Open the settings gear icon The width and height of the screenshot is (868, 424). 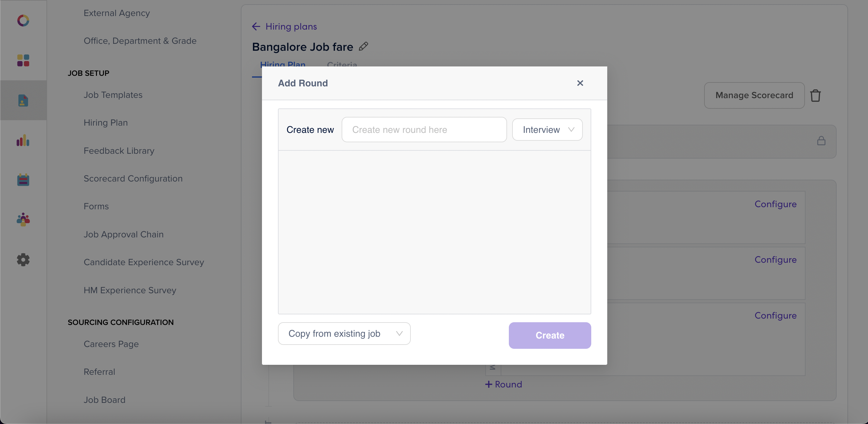pyautogui.click(x=23, y=259)
